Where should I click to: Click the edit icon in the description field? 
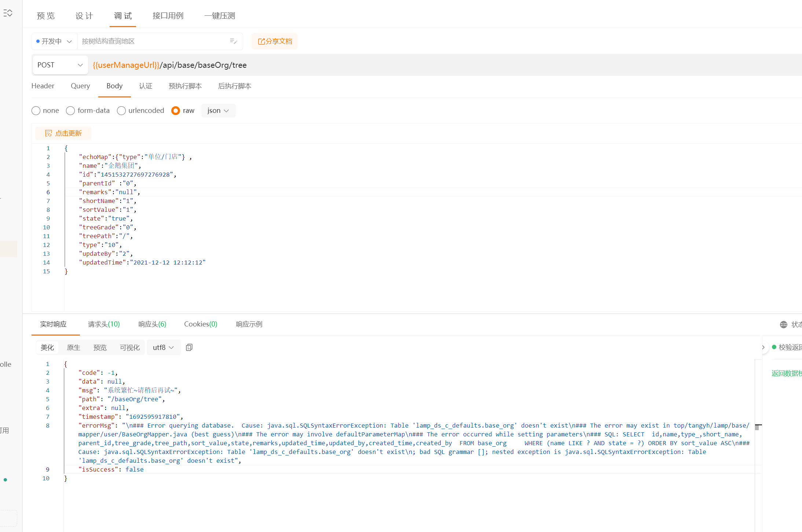coord(233,41)
